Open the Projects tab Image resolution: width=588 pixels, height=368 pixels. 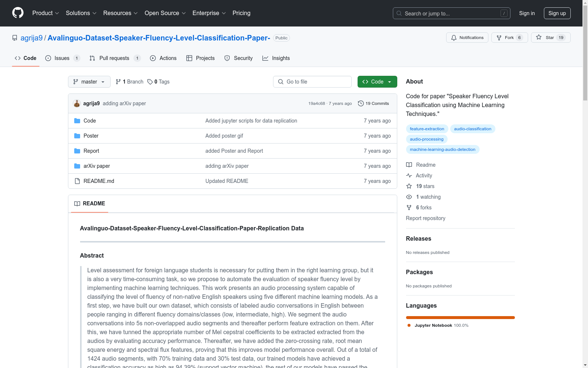[x=200, y=58]
